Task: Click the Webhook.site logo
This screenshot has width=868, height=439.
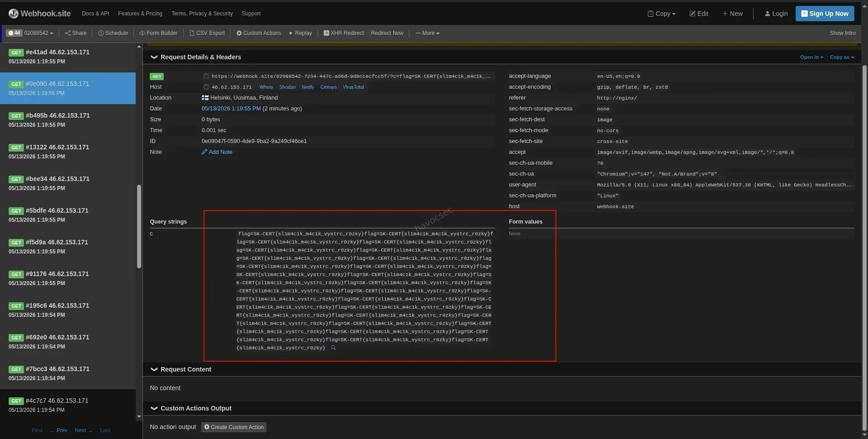Action: tap(39, 14)
